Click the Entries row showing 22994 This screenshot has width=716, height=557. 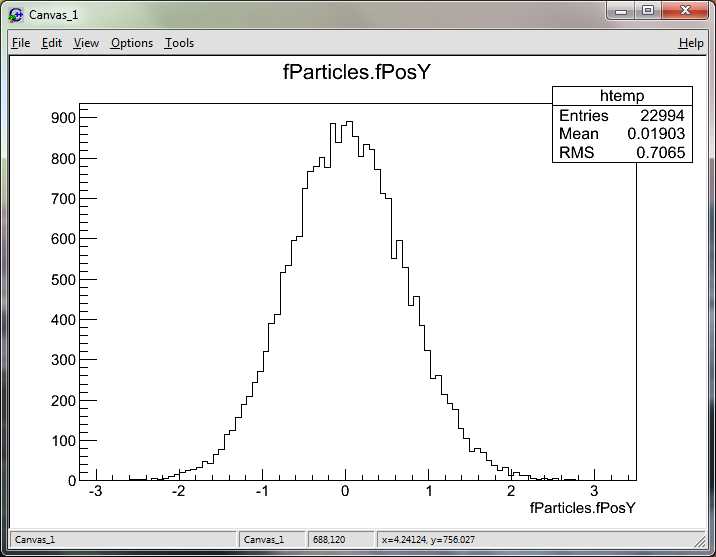(621, 116)
